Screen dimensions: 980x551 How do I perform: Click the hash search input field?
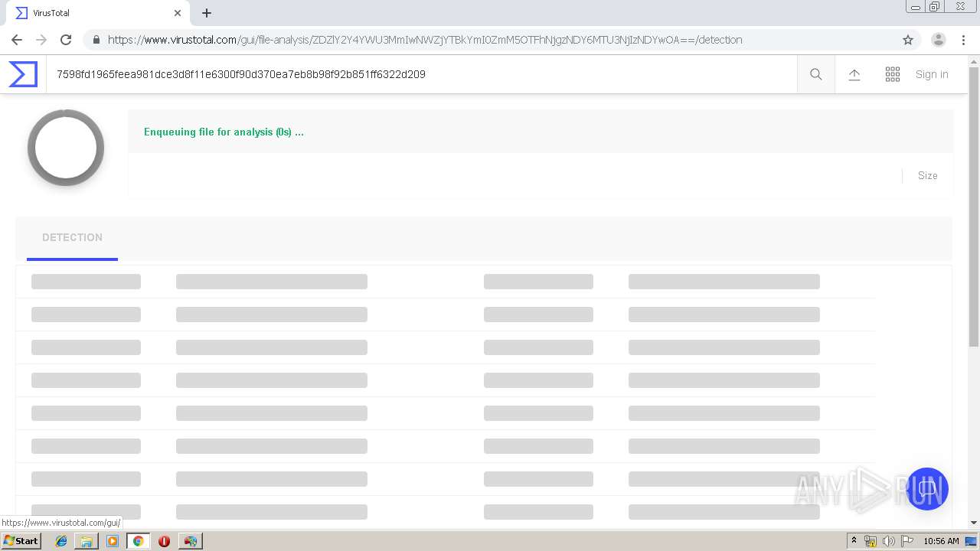(x=421, y=74)
